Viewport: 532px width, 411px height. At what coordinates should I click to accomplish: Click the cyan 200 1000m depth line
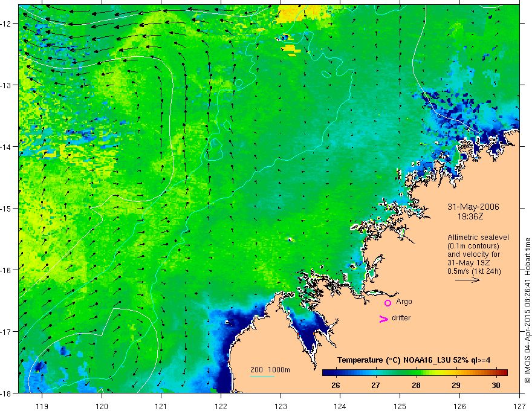pos(262,376)
